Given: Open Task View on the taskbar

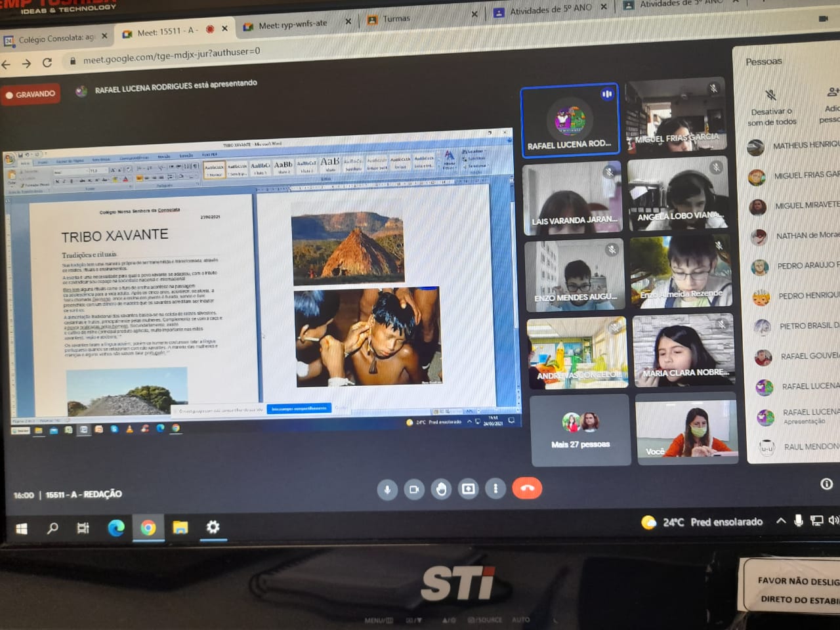Looking at the screenshot, I should [83, 528].
